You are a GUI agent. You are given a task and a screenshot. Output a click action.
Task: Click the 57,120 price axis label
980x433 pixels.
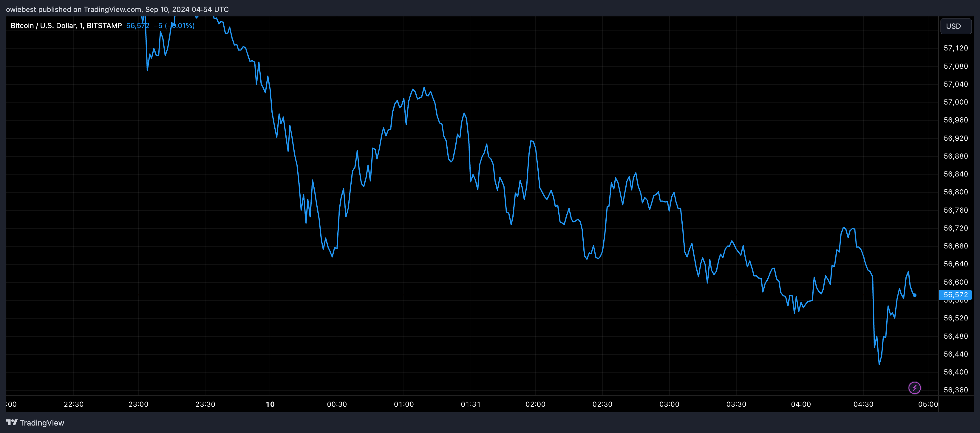956,48
